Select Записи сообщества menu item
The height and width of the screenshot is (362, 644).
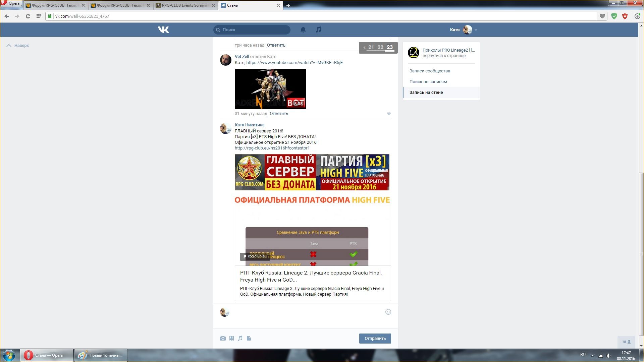(430, 71)
